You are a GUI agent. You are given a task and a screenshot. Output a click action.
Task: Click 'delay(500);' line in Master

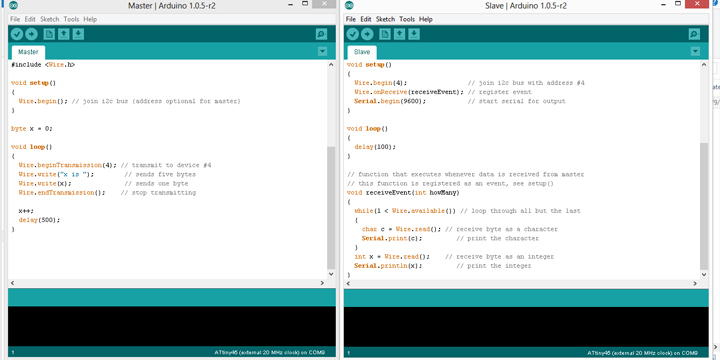click(x=39, y=220)
